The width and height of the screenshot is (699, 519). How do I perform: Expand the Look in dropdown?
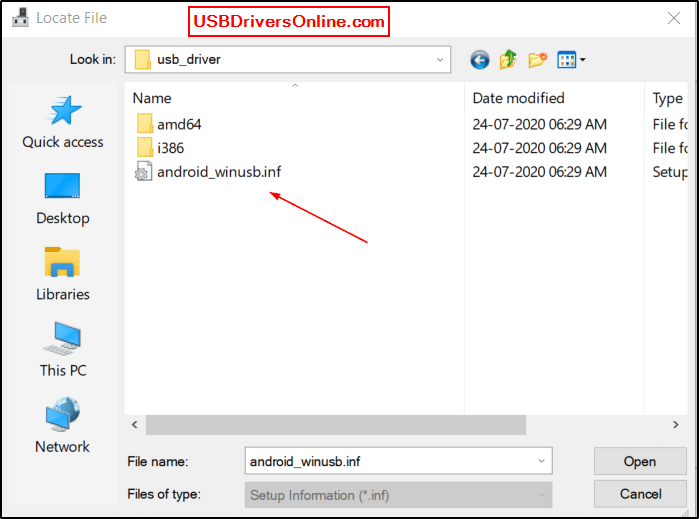coord(441,60)
